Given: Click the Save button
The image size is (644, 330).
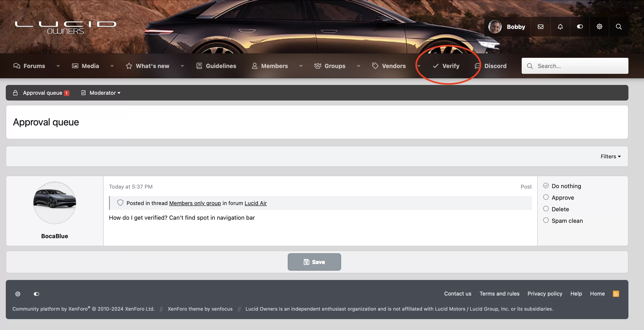Looking at the screenshot, I should tap(314, 262).
